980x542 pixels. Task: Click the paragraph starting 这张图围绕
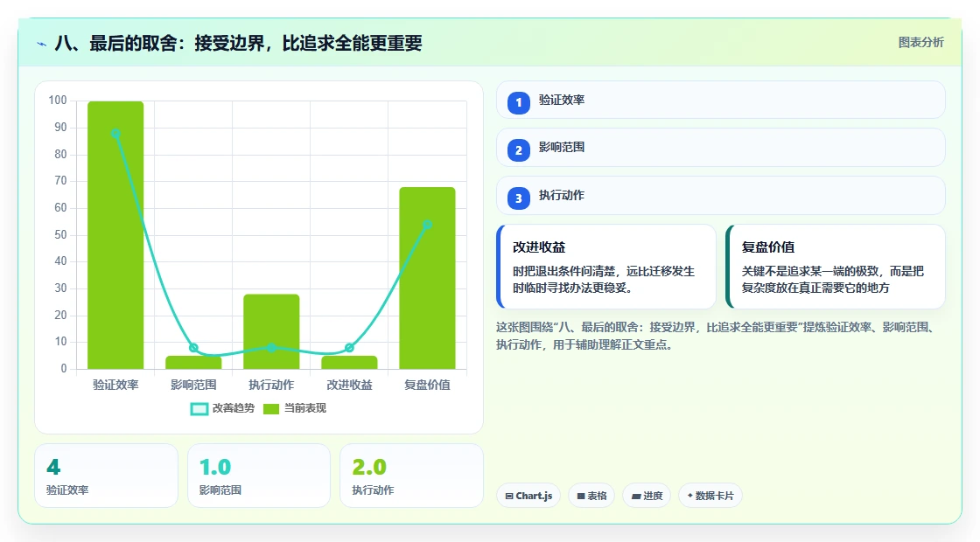tap(717, 336)
